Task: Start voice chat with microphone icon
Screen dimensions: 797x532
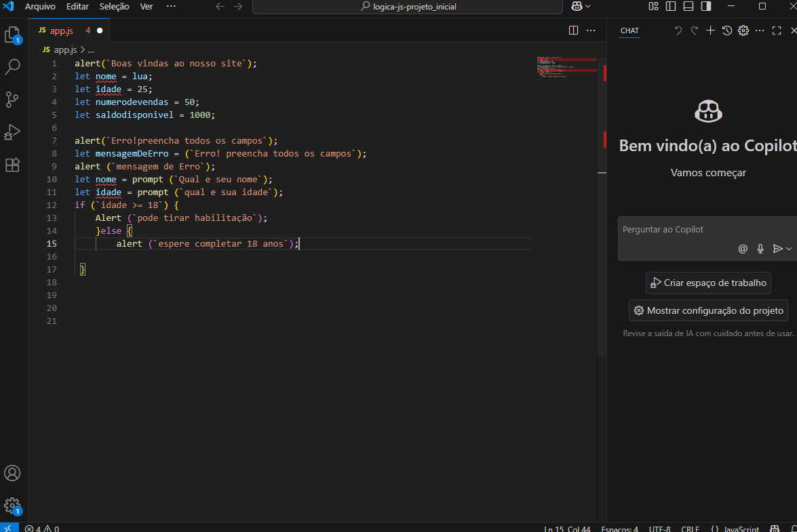Action: (760, 249)
